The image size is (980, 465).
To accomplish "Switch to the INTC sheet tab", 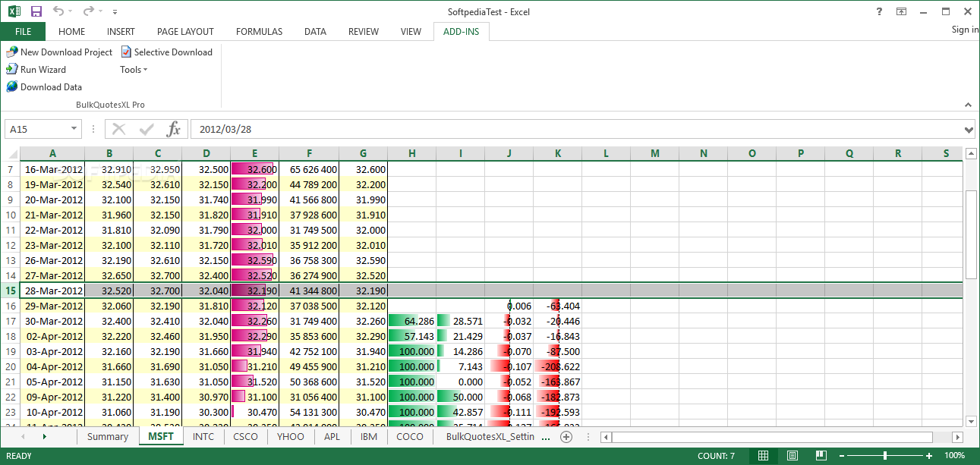I will (x=203, y=437).
